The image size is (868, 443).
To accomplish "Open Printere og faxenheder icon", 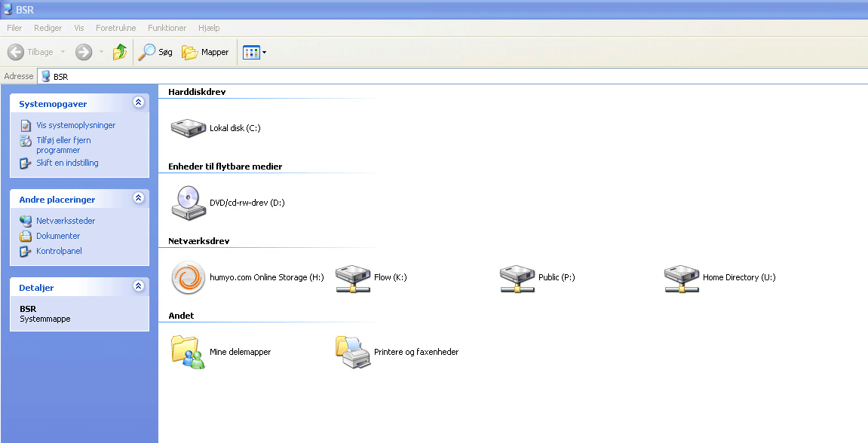I will coord(352,352).
